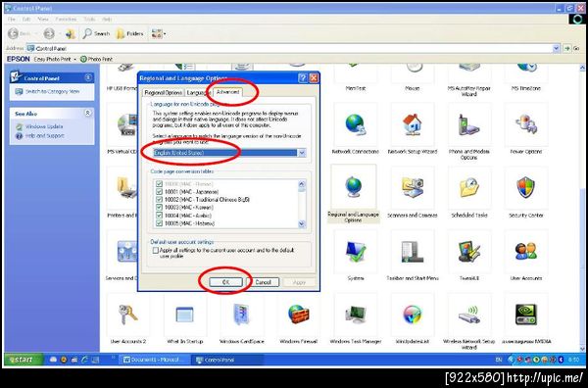Click the dialog's question mark help button
Image resolution: width=588 pixels, height=388 pixels.
tap(303, 78)
